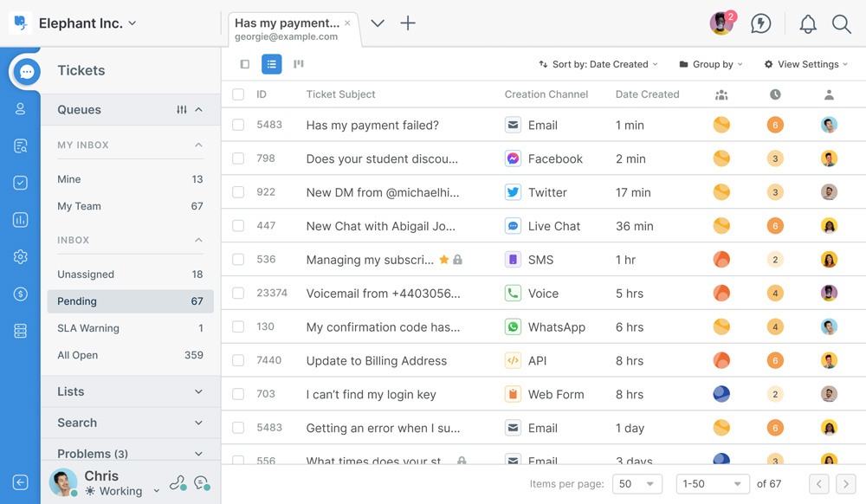
Task: Open the items per page dropdown
Action: (637, 484)
